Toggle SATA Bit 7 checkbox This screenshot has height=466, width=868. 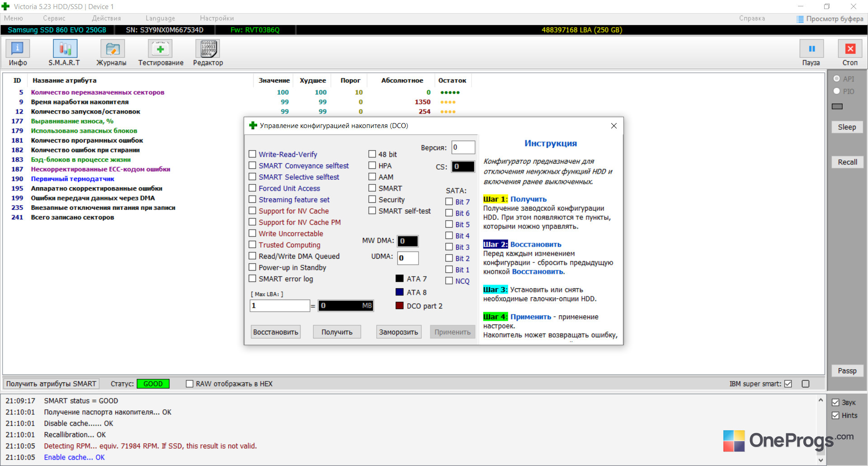449,202
